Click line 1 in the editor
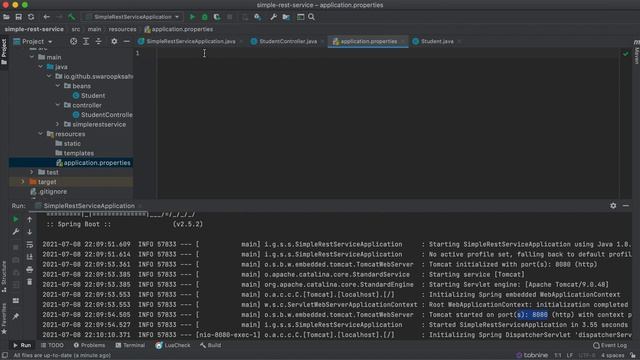Image resolution: width=640 pixels, height=360 pixels. pyautogui.click(x=388, y=53)
